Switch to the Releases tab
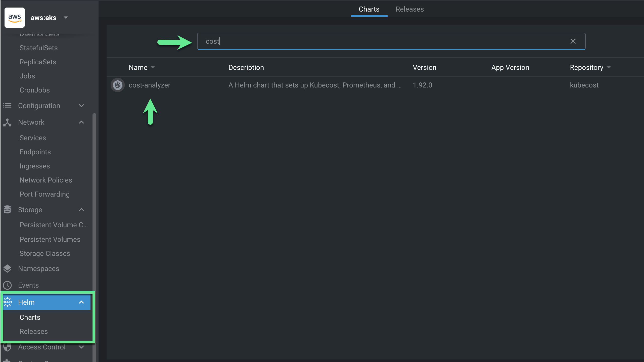The image size is (644, 362). point(409,9)
